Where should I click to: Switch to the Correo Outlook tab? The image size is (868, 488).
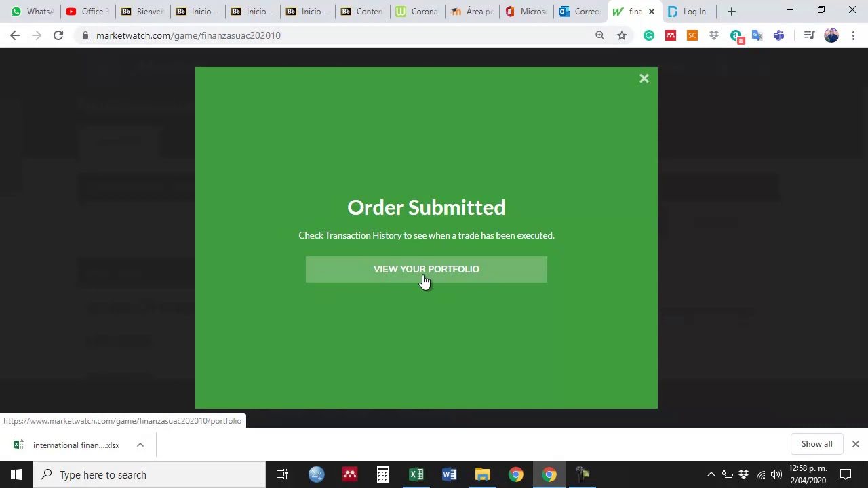pyautogui.click(x=581, y=12)
